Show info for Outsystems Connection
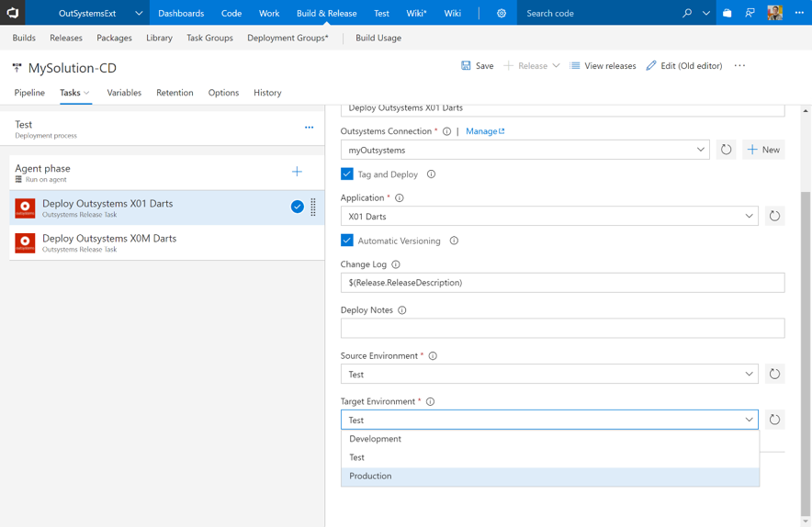This screenshot has height=527, width=812. click(x=446, y=131)
